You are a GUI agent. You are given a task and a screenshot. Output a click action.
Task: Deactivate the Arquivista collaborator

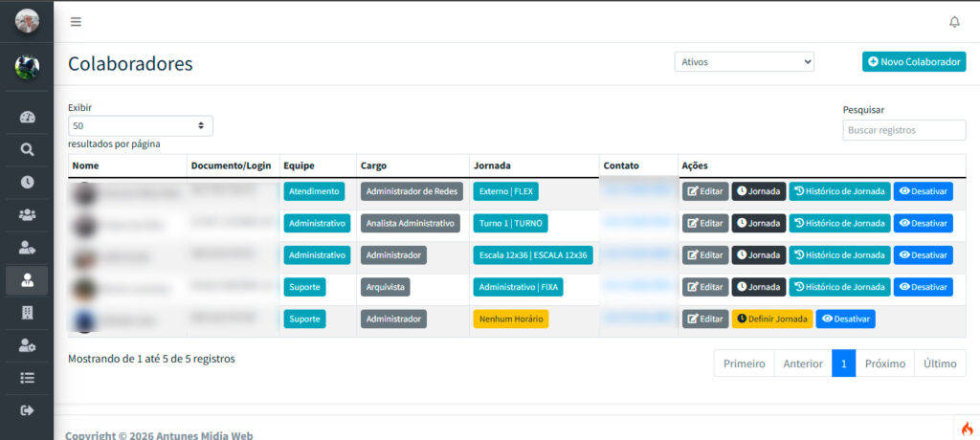[923, 287]
